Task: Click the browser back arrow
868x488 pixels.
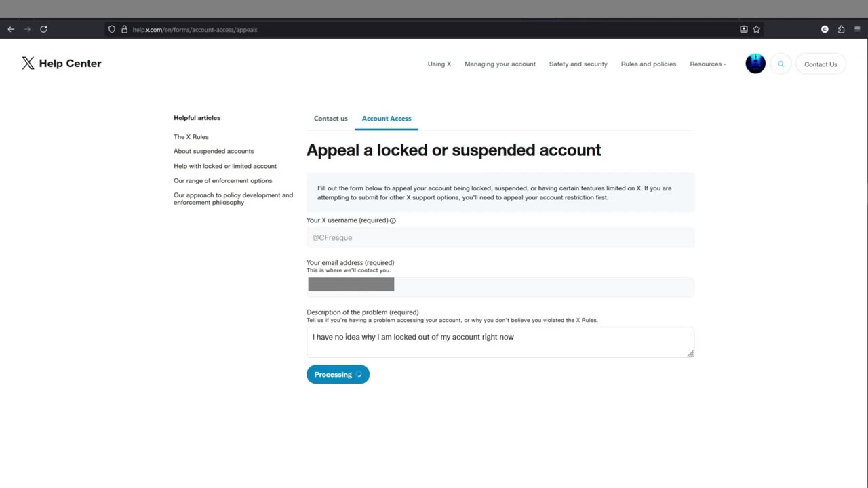Action: (x=11, y=29)
